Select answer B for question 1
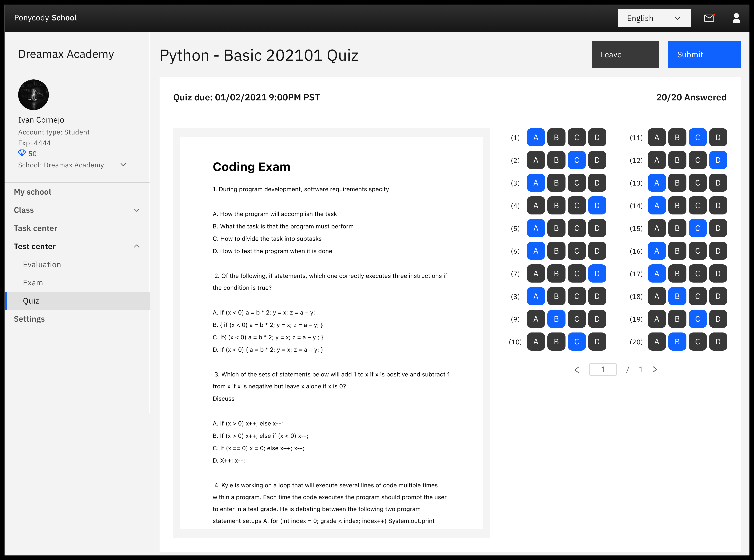754x560 pixels. [556, 138]
